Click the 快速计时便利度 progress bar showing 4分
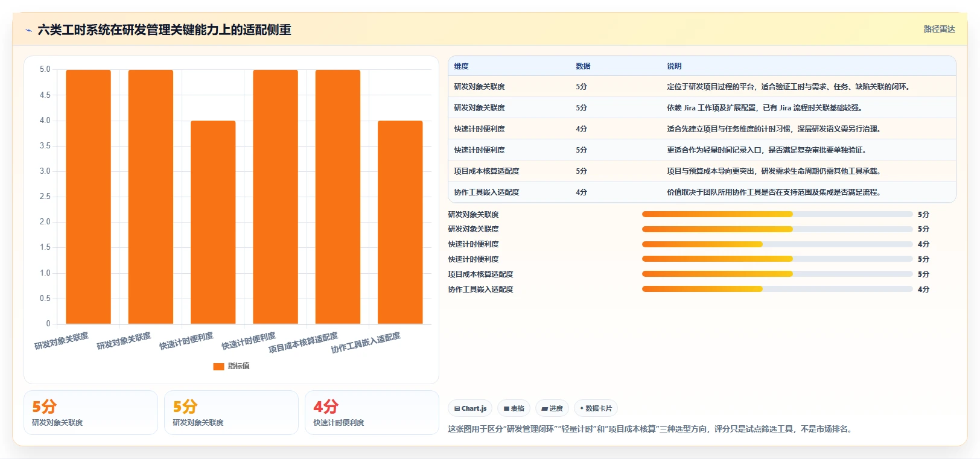Screen dimensions: 980x459 (777, 244)
